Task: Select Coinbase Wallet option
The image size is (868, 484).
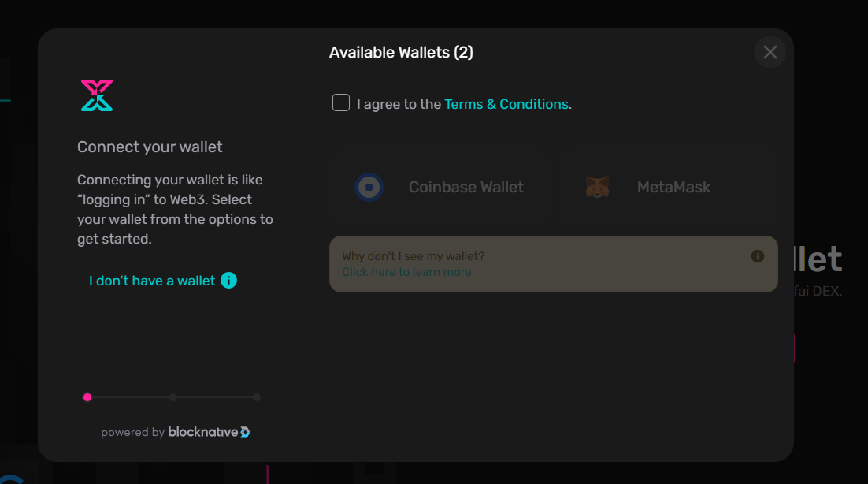Action: pyautogui.click(x=442, y=187)
